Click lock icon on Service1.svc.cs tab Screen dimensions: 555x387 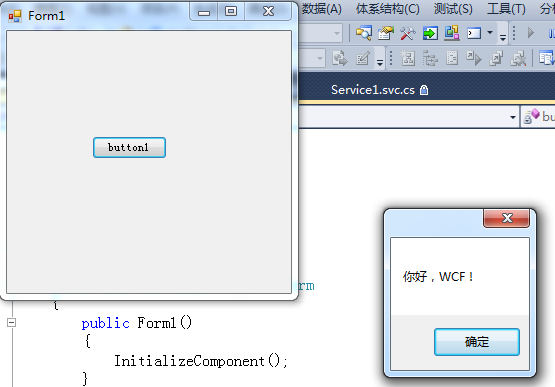tap(424, 90)
